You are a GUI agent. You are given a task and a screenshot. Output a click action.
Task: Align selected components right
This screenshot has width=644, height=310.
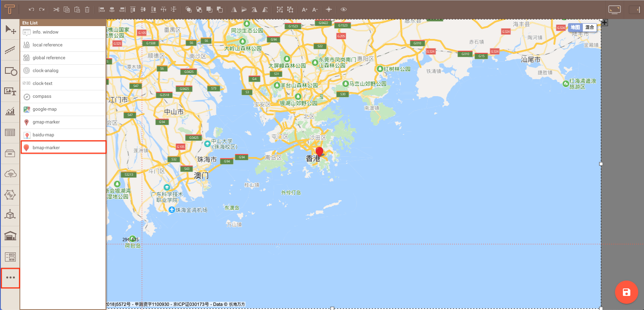click(x=122, y=9)
